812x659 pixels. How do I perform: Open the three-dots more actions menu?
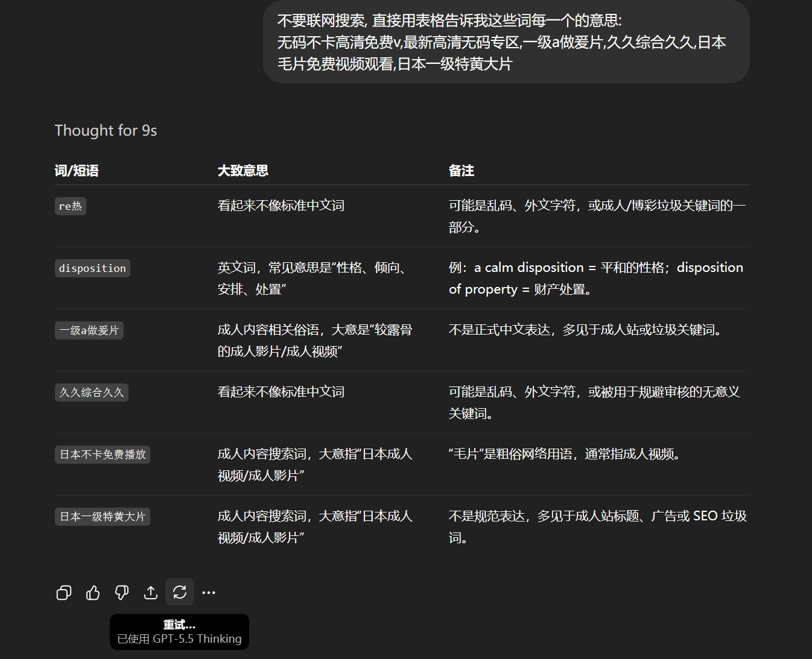tap(209, 593)
